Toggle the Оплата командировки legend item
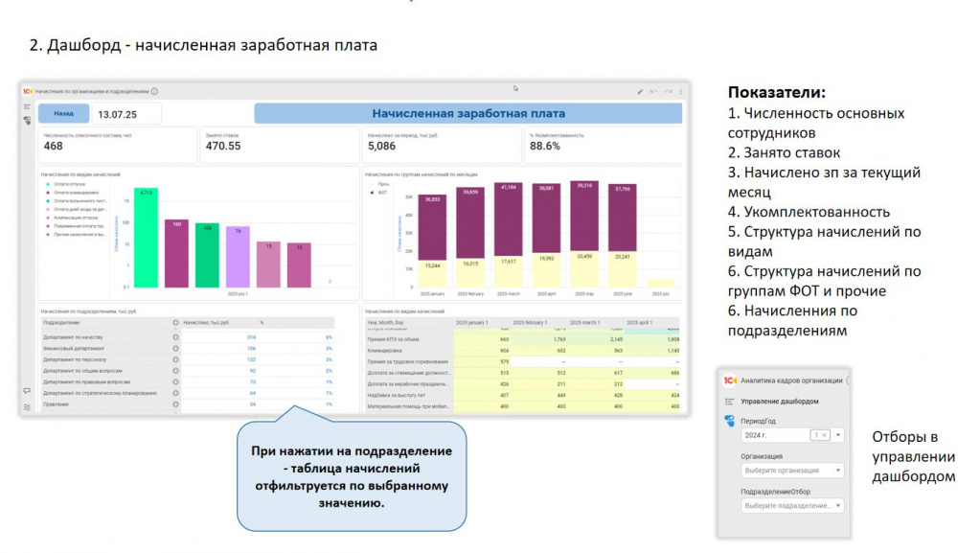Screen dimensions: 980x553 click(x=73, y=193)
